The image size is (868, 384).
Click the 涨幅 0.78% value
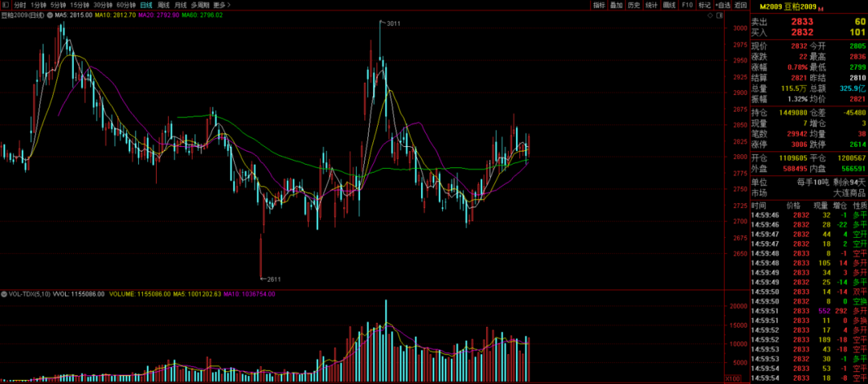click(x=796, y=67)
